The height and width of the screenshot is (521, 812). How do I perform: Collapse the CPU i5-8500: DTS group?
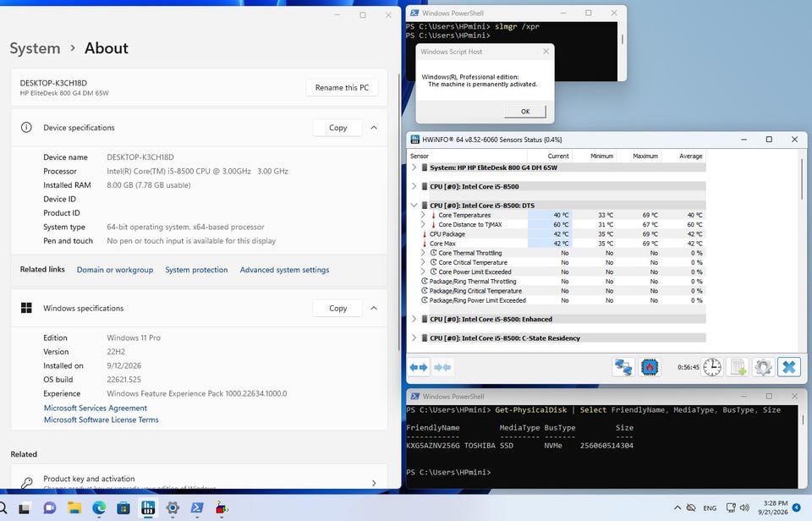tap(414, 205)
